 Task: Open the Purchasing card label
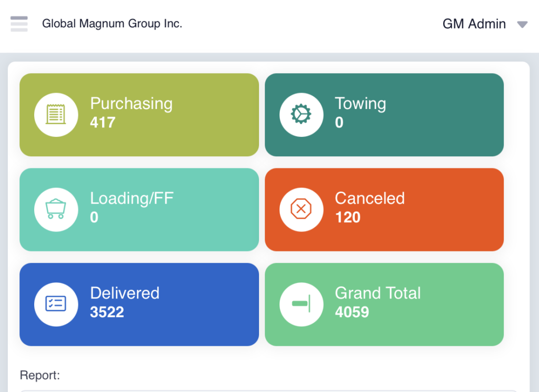[131, 104]
